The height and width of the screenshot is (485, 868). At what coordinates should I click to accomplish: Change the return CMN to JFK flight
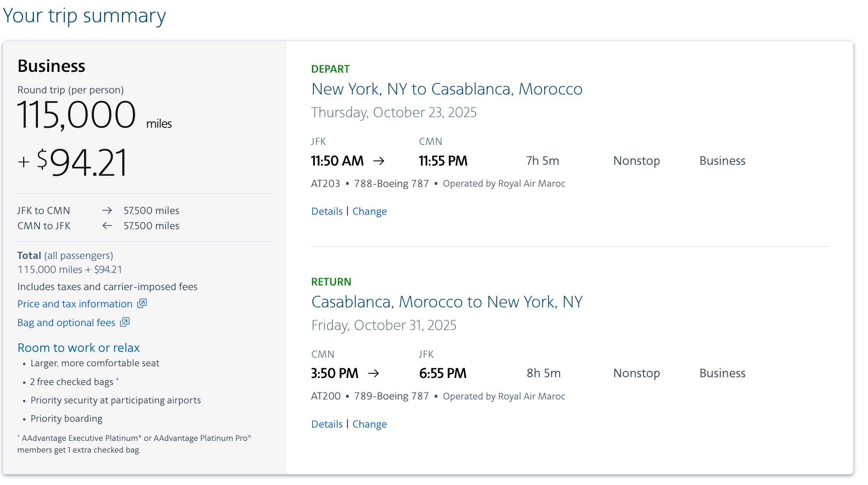click(x=370, y=424)
